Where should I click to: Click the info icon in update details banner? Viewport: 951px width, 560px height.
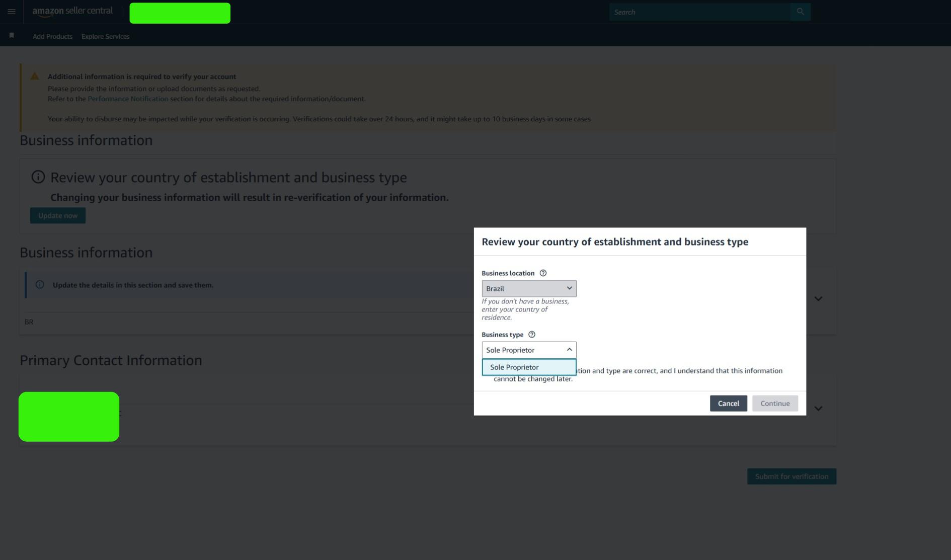pos(40,285)
